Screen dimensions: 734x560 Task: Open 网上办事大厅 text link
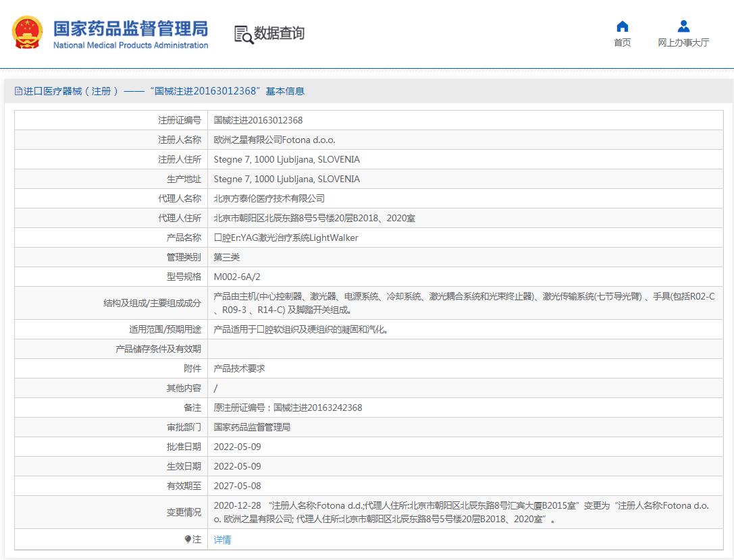coord(683,43)
